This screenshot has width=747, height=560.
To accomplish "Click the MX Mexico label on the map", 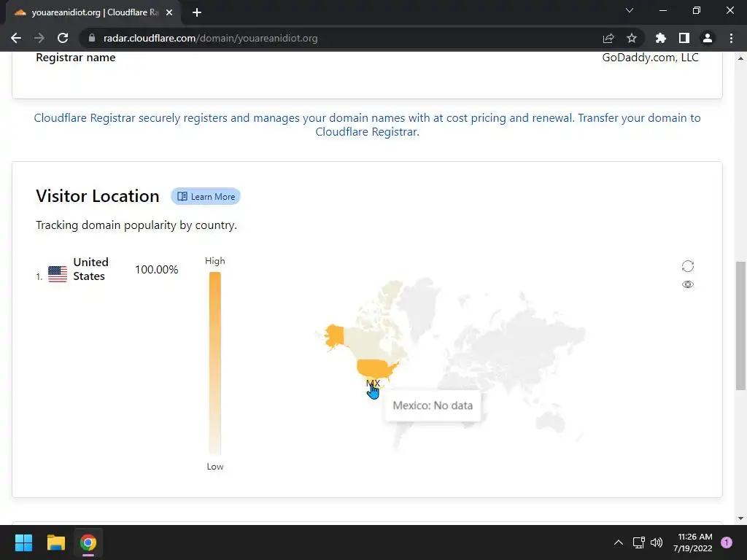I will pyautogui.click(x=373, y=383).
